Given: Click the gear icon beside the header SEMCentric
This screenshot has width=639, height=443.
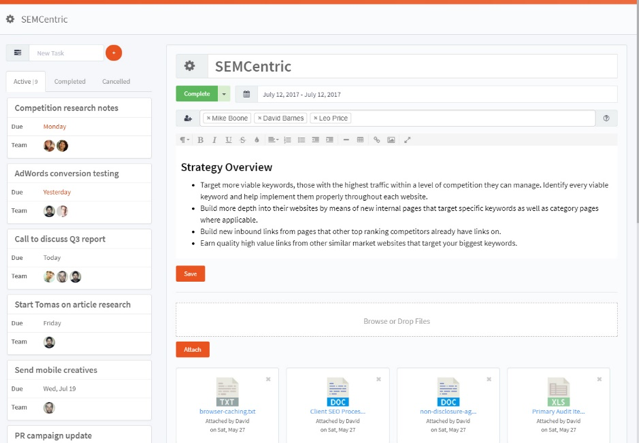Looking at the screenshot, I should click(10, 19).
